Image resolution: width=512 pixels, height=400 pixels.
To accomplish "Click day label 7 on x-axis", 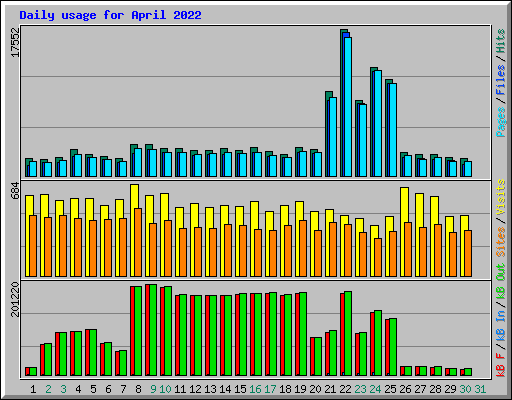I will [123, 389].
